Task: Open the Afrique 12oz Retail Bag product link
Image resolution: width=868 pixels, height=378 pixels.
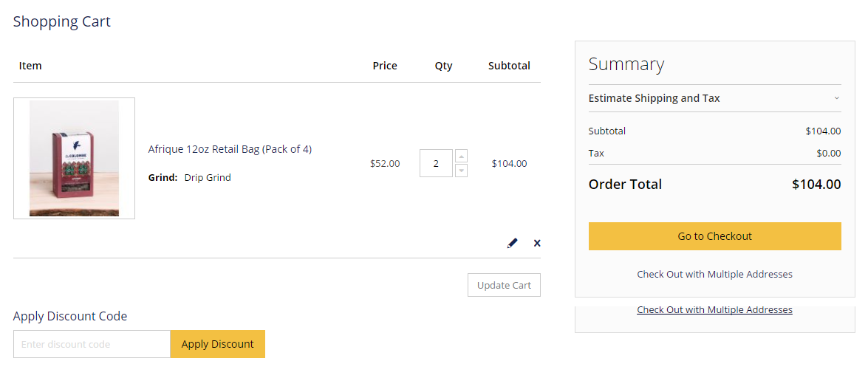Action: 230,149
